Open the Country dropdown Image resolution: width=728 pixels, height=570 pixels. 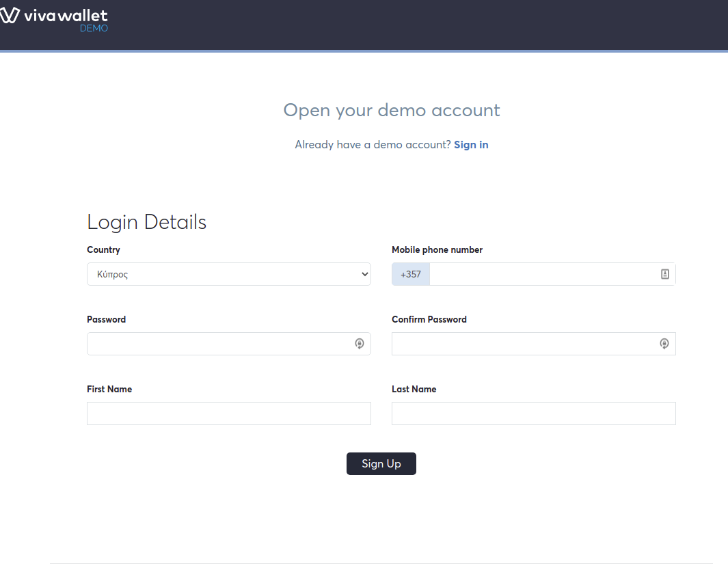pos(228,274)
